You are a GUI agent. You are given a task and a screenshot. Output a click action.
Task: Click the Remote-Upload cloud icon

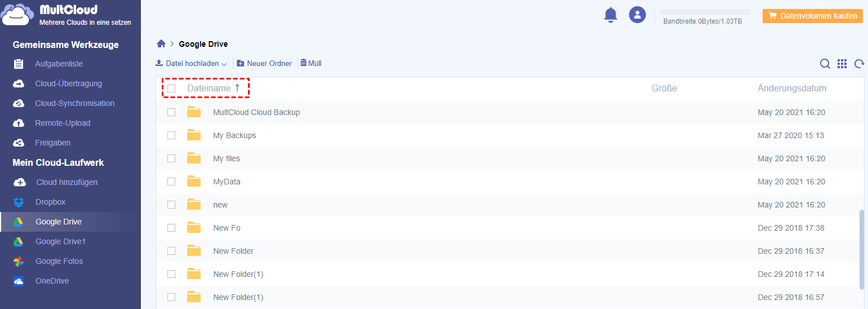[x=19, y=123]
